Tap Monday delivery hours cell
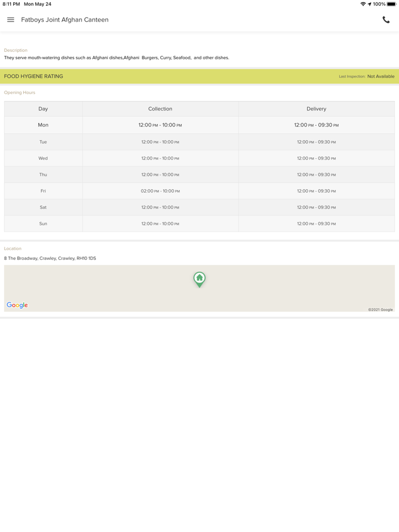This screenshot has height=532, width=399. (x=316, y=125)
